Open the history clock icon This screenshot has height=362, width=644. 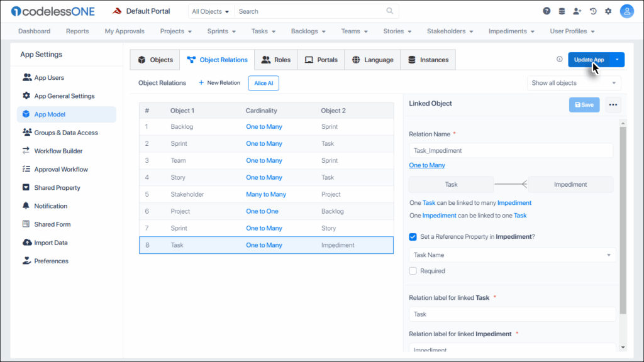pyautogui.click(x=592, y=11)
